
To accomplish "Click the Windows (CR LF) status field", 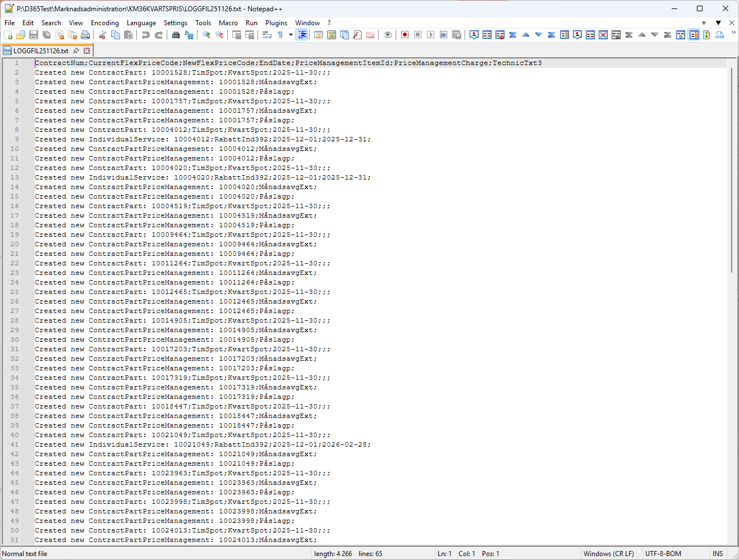I will click(608, 554).
